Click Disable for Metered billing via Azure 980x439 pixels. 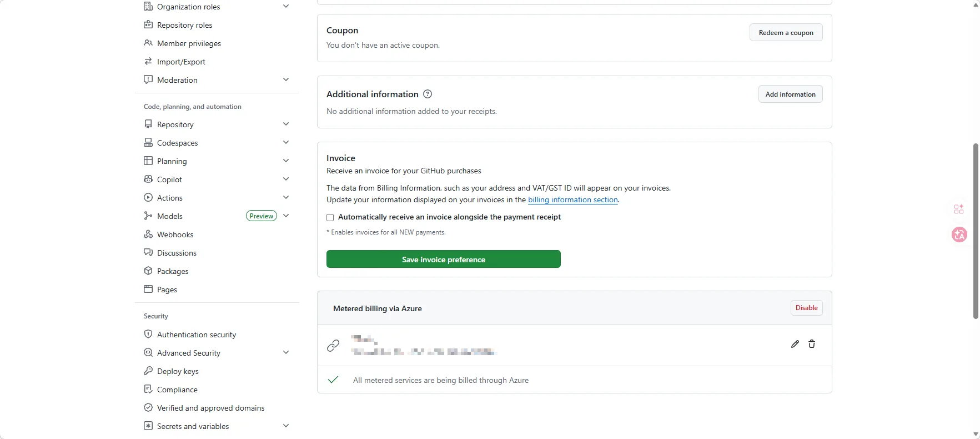806,308
